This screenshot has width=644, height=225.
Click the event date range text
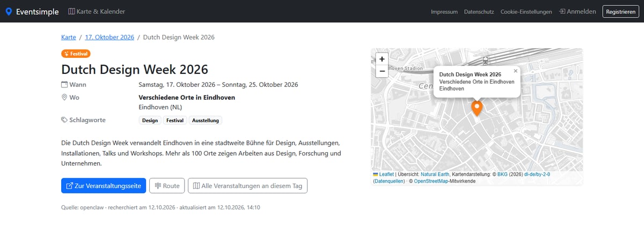218,84
